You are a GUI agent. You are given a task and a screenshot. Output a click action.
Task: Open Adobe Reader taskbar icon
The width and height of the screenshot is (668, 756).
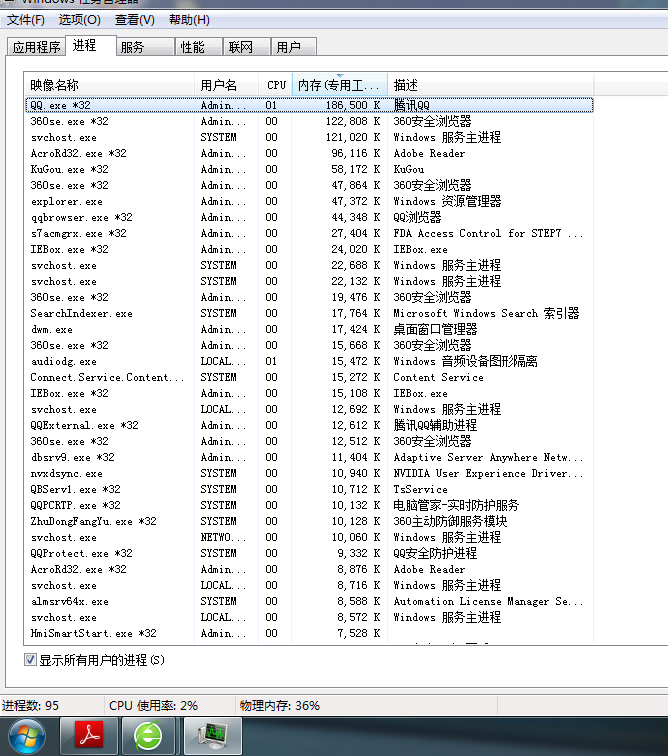click(89, 736)
